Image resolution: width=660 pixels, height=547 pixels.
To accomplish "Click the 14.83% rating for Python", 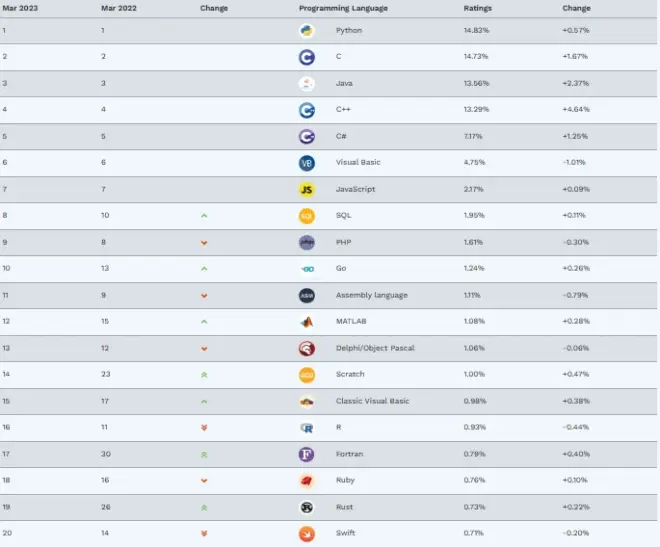I will point(476,30).
